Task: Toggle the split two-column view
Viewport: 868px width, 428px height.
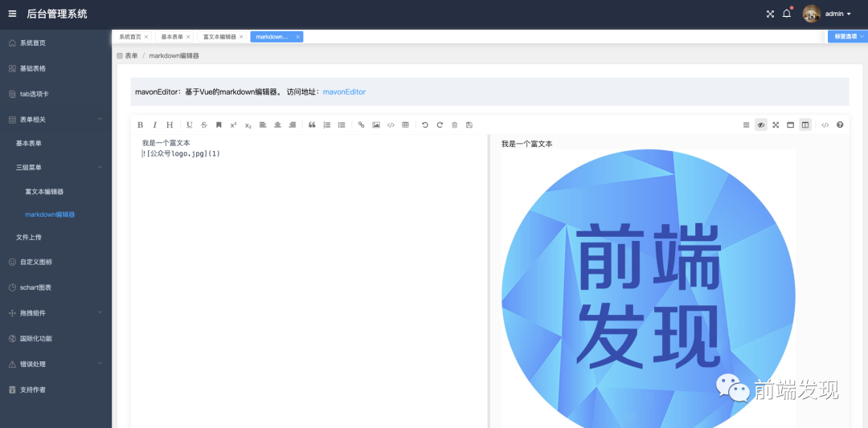Action: [805, 125]
